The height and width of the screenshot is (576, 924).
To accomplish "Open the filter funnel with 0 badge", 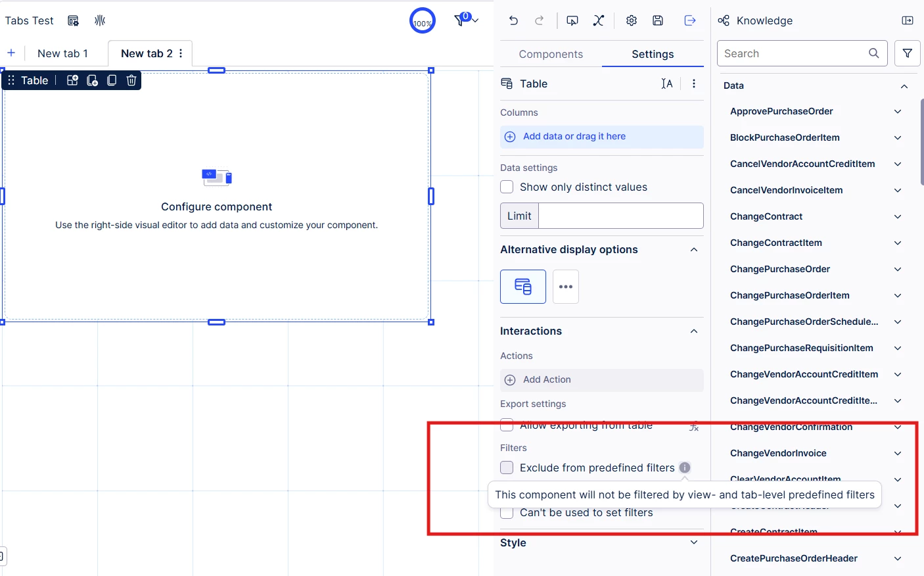I will 466,20.
